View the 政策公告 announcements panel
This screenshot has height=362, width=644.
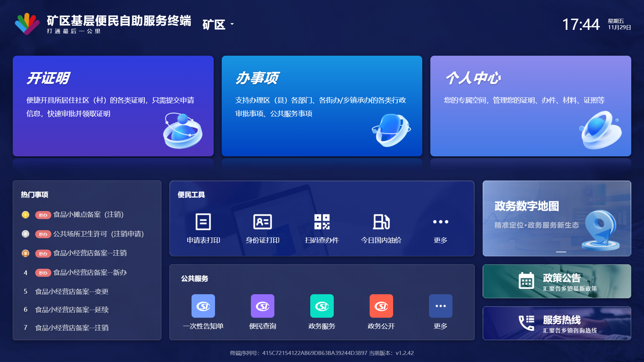[x=556, y=281]
